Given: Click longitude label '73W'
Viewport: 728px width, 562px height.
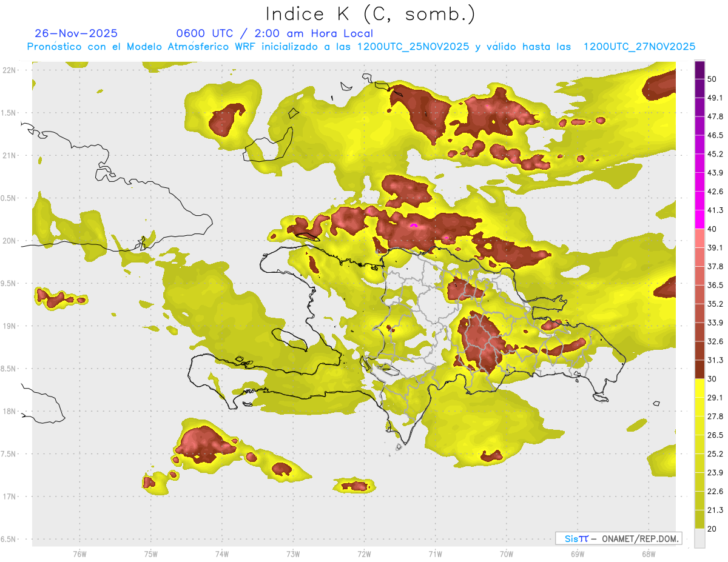Looking at the screenshot, I should tap(293, 554).
